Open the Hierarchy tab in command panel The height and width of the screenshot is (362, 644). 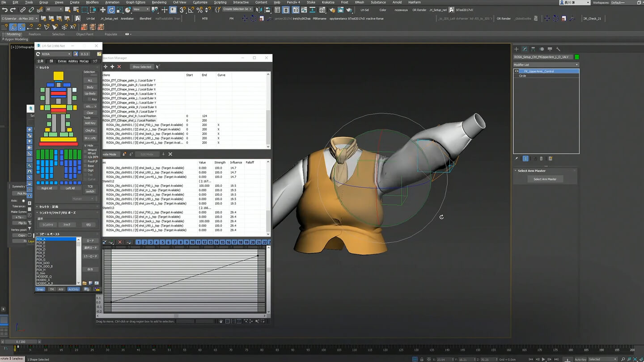[x=533, y=49]
